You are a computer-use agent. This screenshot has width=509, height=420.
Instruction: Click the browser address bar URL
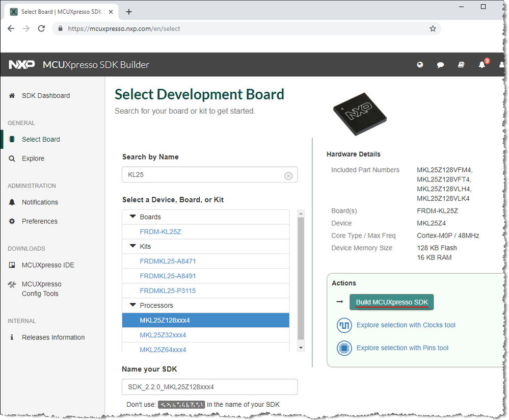(124, 29)
